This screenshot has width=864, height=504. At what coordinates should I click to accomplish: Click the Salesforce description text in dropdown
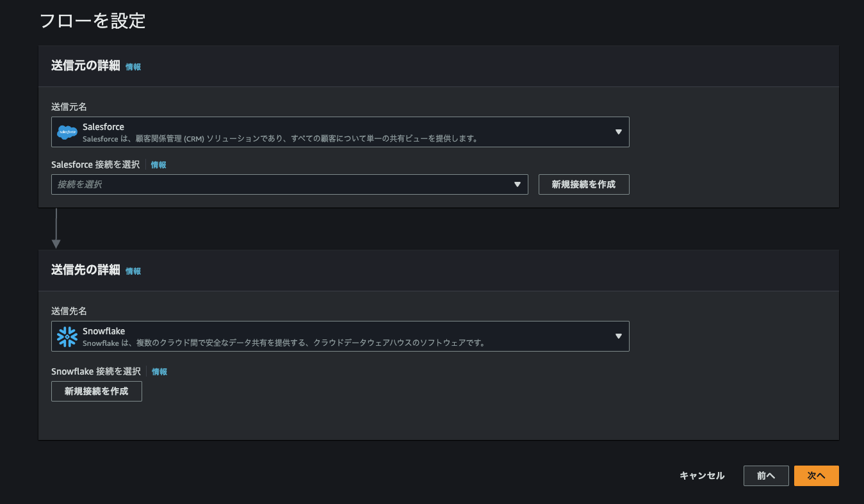[x=281, y=138]
